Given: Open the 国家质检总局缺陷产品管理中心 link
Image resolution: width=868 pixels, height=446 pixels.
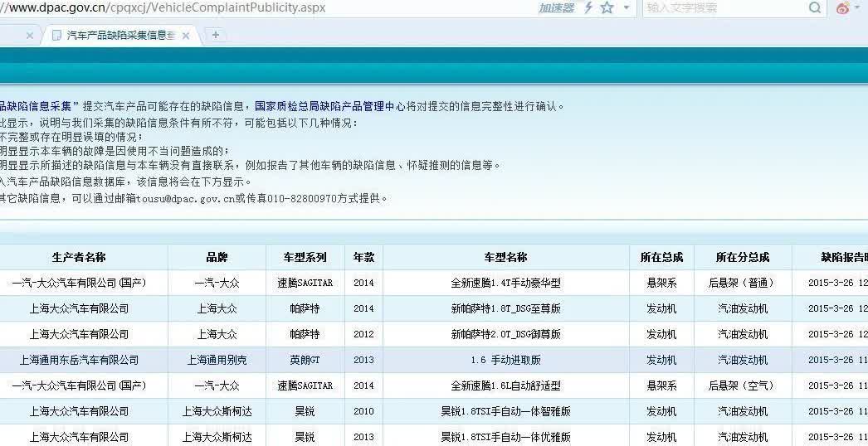Looking at the screenshot, I should pyautogui.click(x=330, y=106).
